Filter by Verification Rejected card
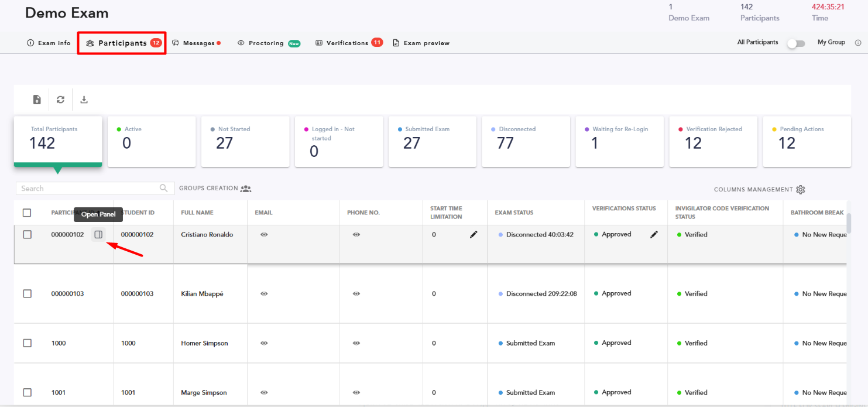This screenshot has width=868, height=407. [x=713, y=141]
